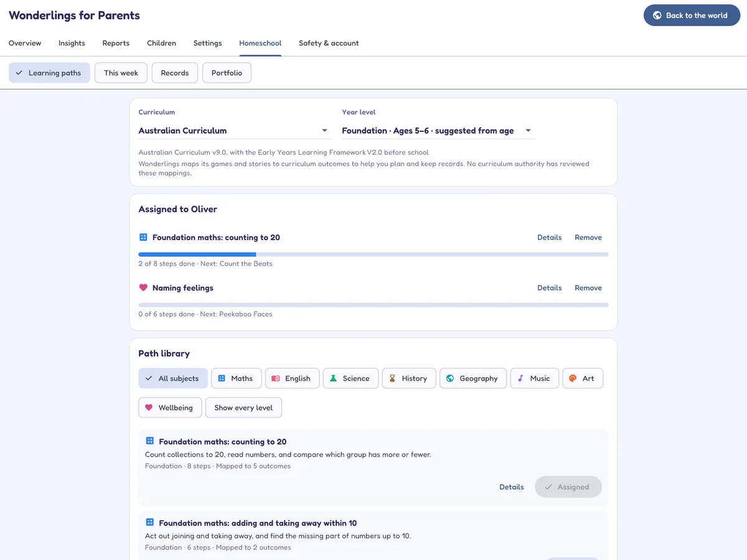Click the checkmark icon on All subjects
The width and height of the screenshot is (747, 560).
tap(149, 378)
